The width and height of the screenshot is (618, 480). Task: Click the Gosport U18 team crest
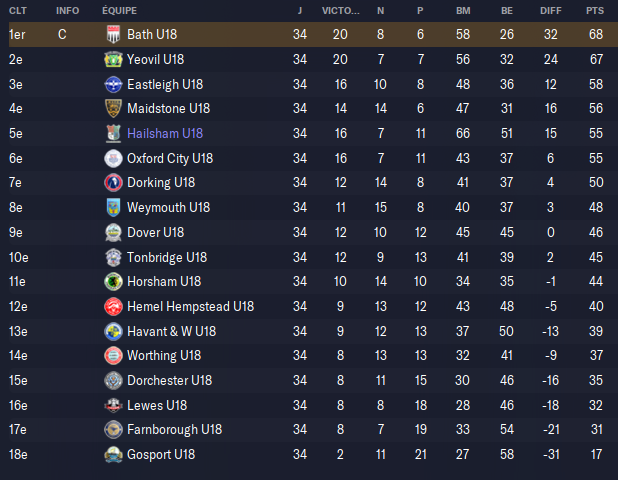[113, 454]
